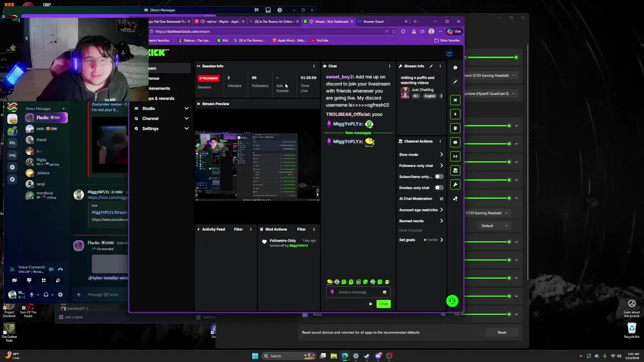Open Activity Feed Filter dropdown
Image resolution: width=644 pixels, height=362 pixels.
[238, 229]
